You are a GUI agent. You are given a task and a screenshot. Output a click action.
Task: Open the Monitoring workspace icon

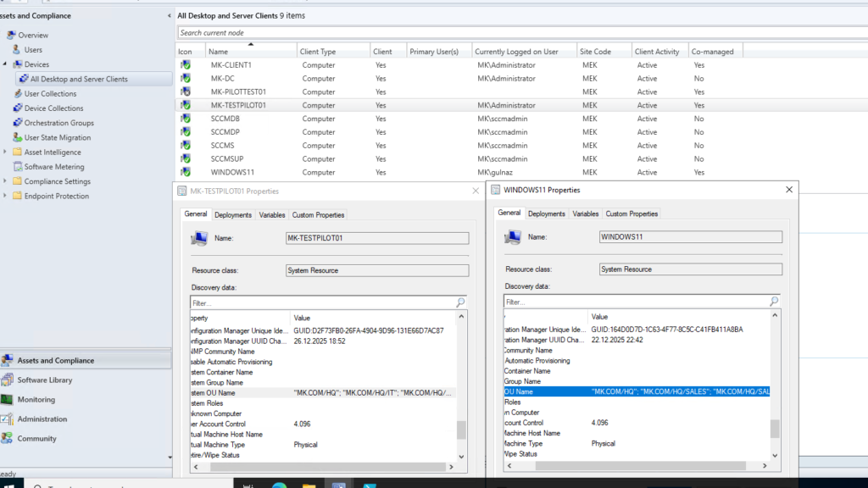[x=7, y=400]
